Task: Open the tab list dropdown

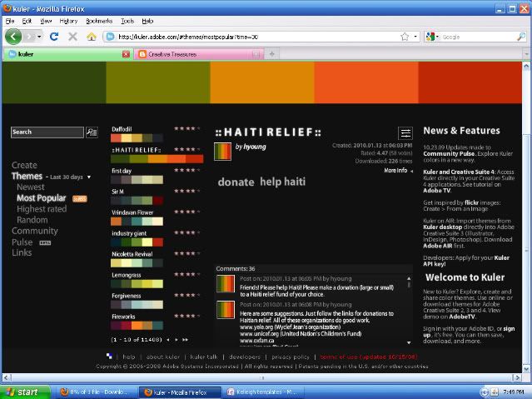Action: (526, 54)
